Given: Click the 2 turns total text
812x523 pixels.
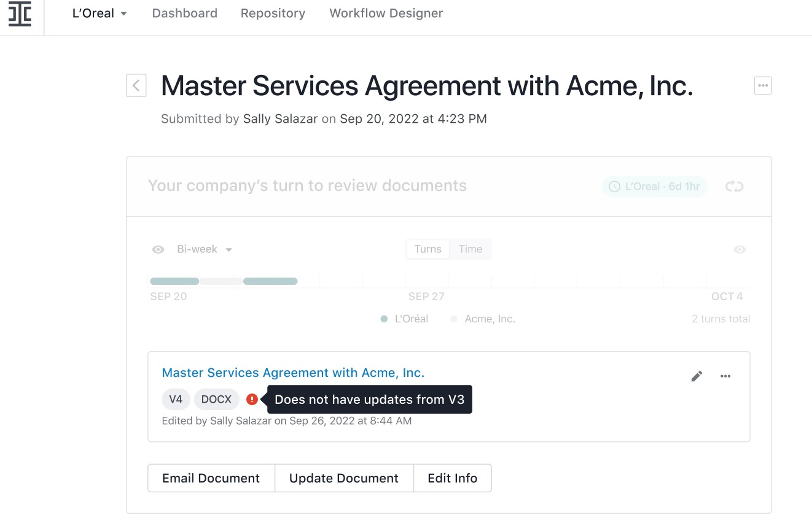Looking at the screenshot, I should (x=721, y=319).
